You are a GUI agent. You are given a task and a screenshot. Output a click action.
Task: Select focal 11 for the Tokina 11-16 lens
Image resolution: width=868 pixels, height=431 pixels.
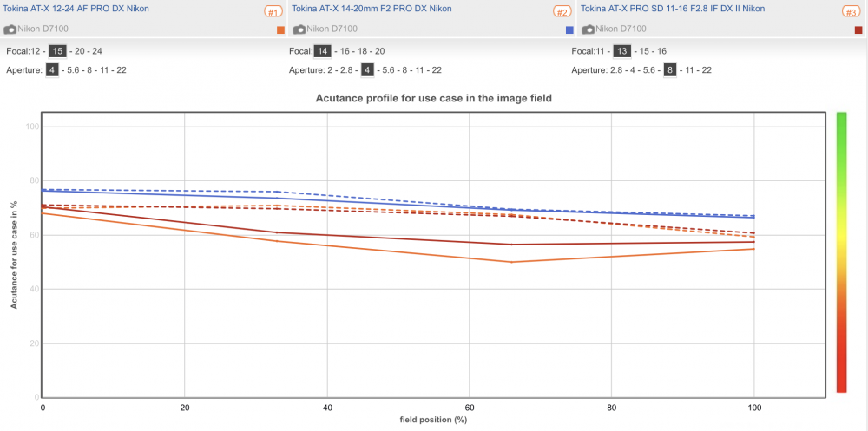click(602, 51)
